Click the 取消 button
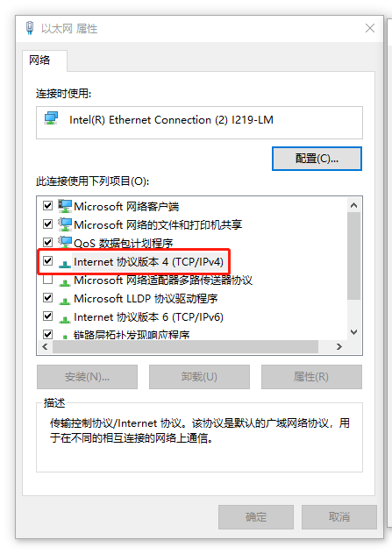 point(339,517)
